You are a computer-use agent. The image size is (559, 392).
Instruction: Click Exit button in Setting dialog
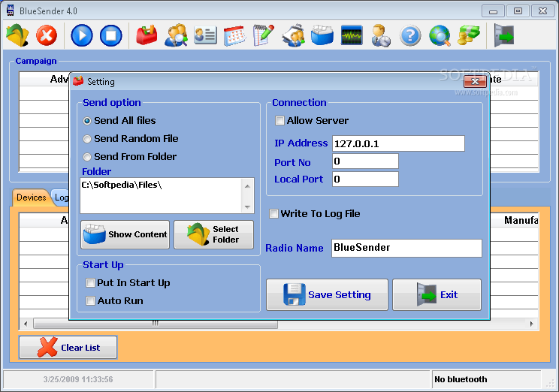437,294
